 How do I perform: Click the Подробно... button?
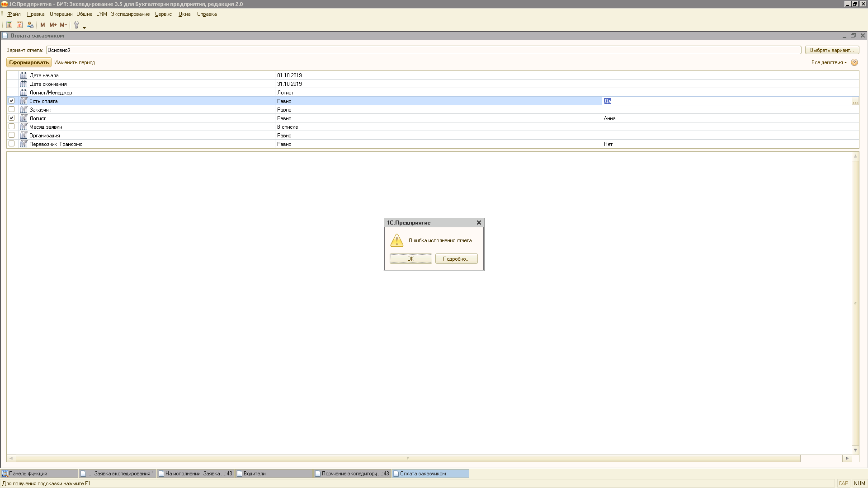pos(456,259)
